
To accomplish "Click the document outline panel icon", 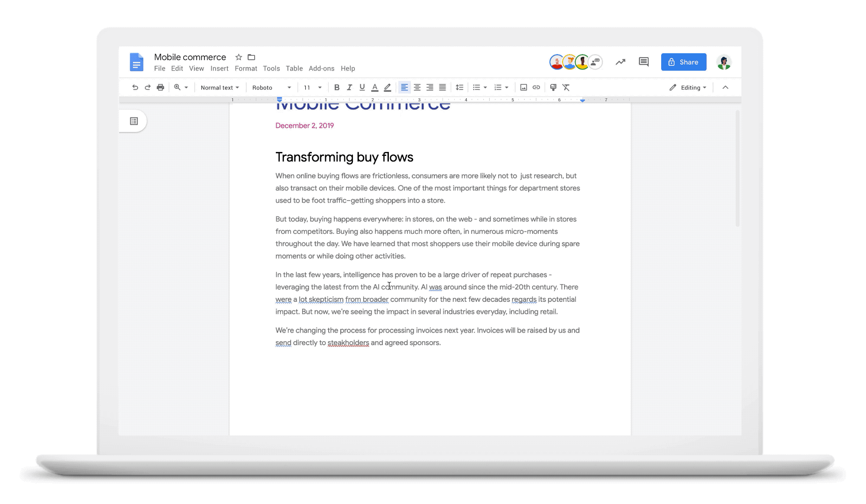I will point(134,121).
